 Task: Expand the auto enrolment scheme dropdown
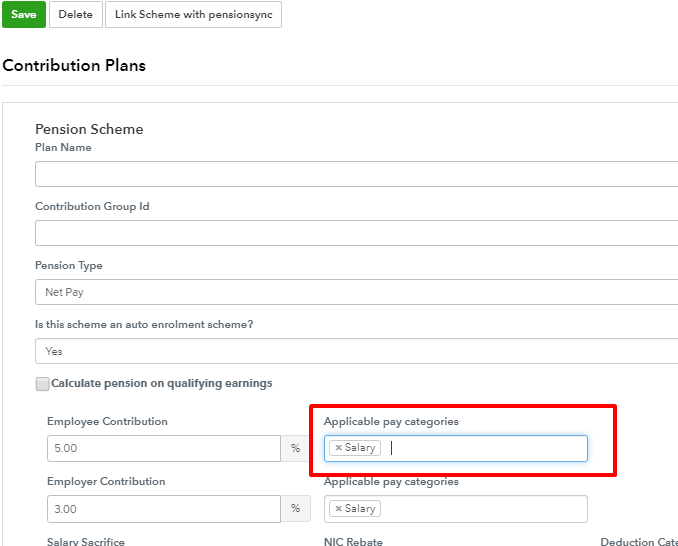[356, 351]
